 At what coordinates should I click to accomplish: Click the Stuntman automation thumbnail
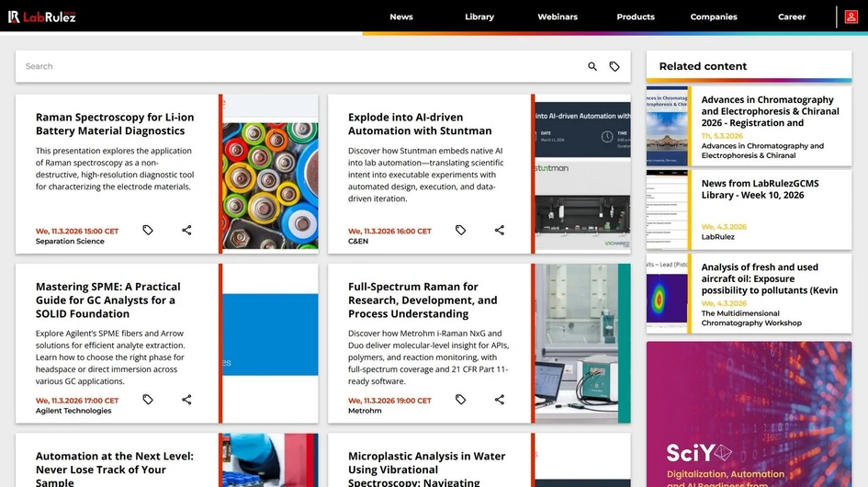(x=582, y=174)
